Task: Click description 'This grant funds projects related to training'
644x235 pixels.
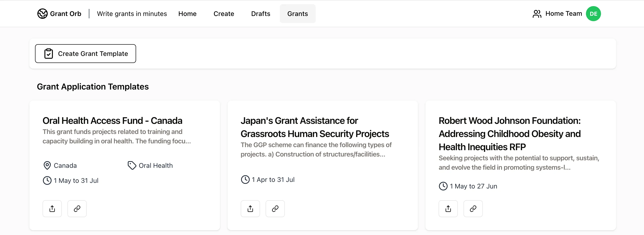Action: (117, 137)
